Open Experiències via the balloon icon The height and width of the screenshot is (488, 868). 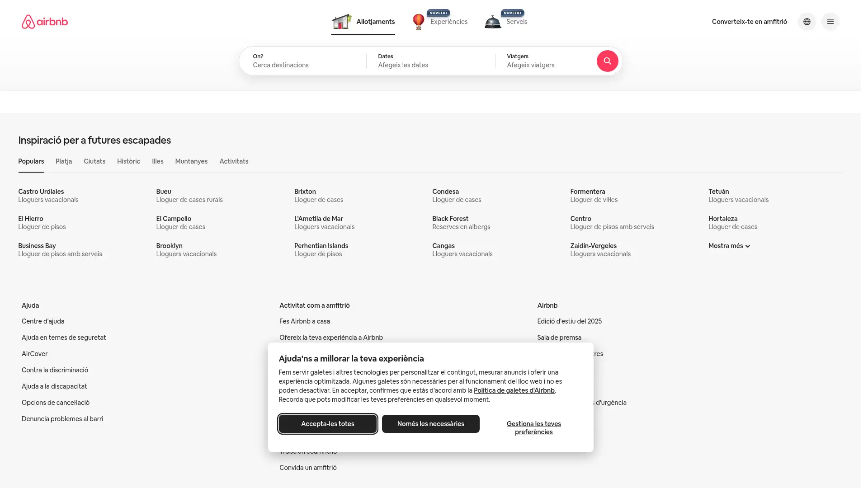pyautogui.click(x=418, y=21)
